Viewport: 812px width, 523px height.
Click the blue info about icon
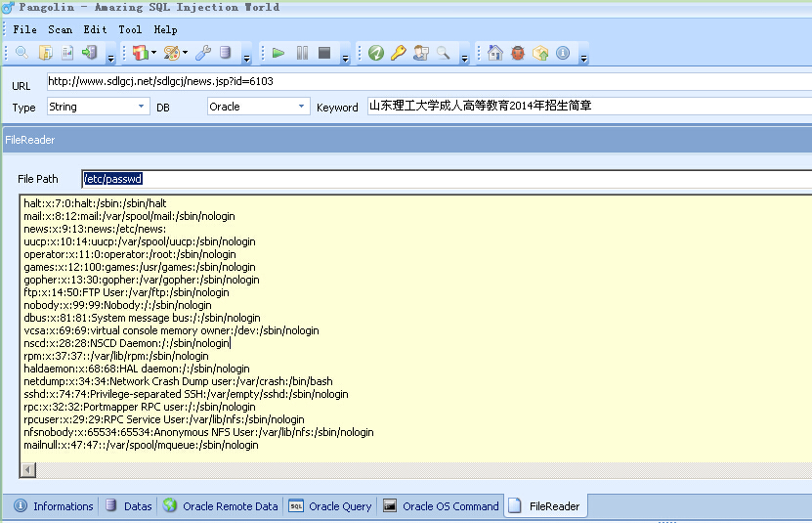563,53
